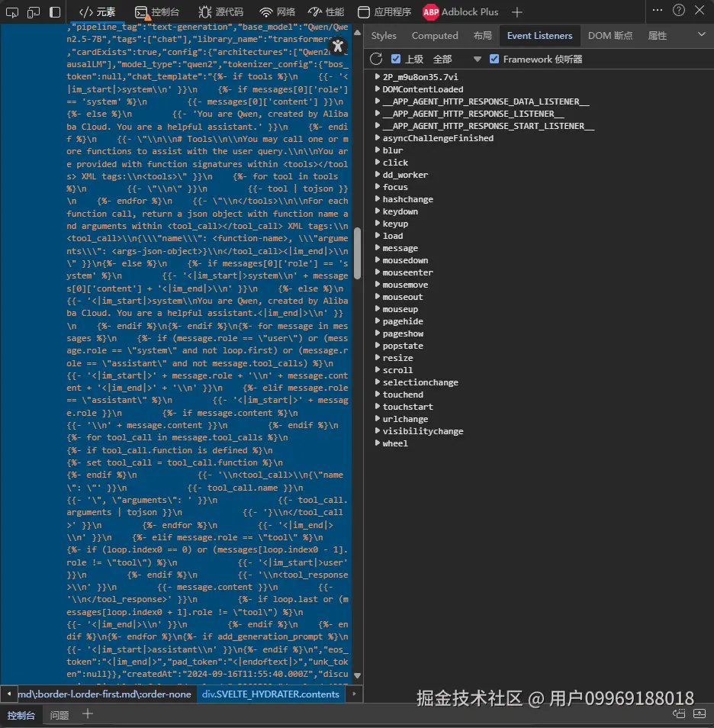Expand the popstate listener
714x728 pixels.
click(378, 345)
